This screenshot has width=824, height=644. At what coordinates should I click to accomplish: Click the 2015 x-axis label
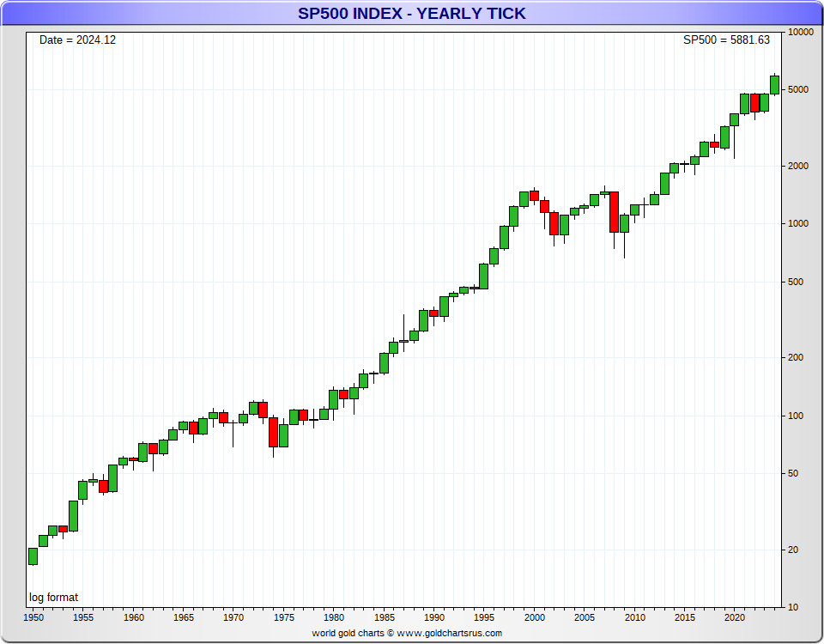point(685,617)
